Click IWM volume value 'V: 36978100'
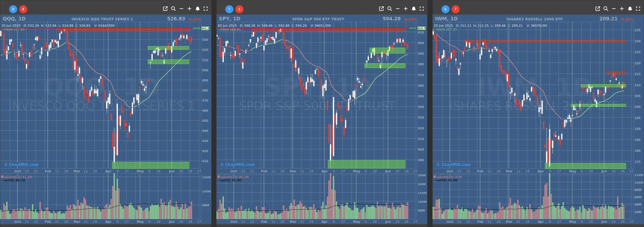The image size is (644, 227). click(537, 26)
